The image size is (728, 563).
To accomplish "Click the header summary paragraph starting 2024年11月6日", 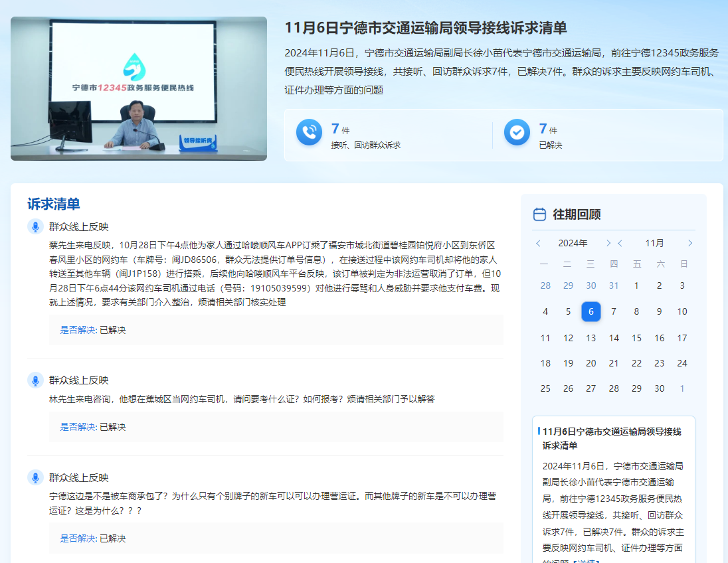I will [x=501, y=72].
